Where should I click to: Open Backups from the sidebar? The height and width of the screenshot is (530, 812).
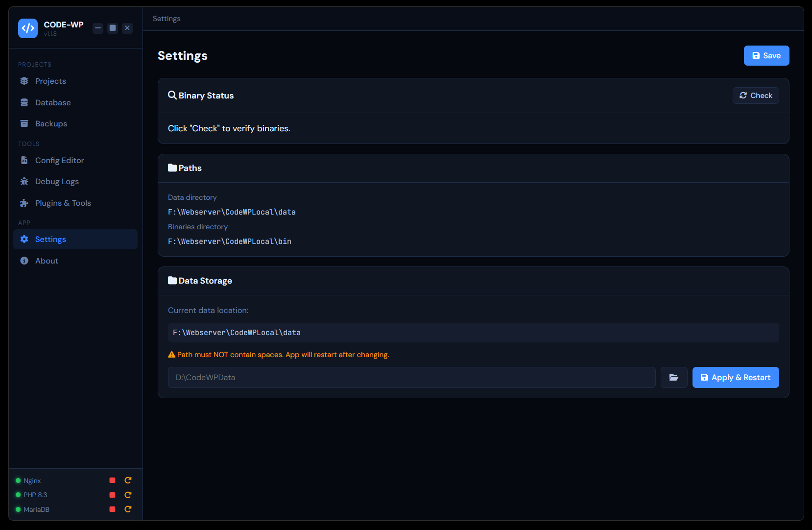pos(51,124)
